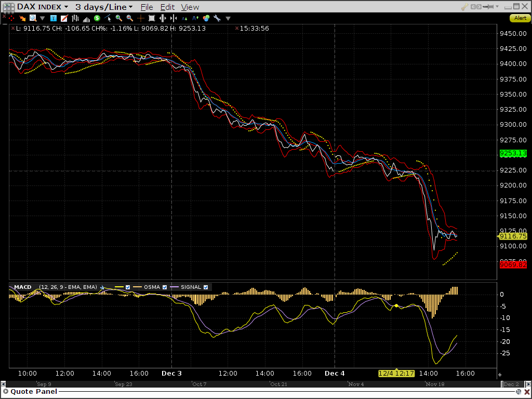Open the View menu
Viewport: 532px width, 399px height.
pyautogui.click(x=190, y=7)
